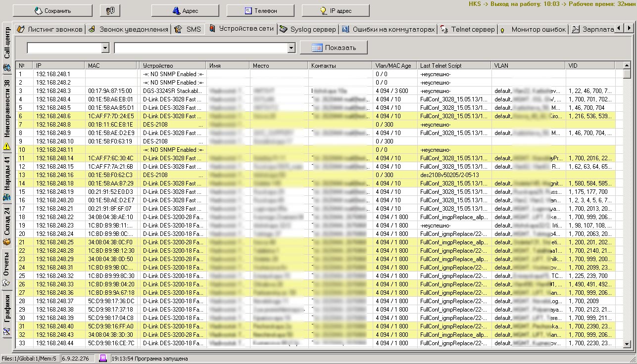The height and width of the screenshot is (364, 637).
Task: Click the Показать button
Action: pyautogui.click(x=334, y=47)
